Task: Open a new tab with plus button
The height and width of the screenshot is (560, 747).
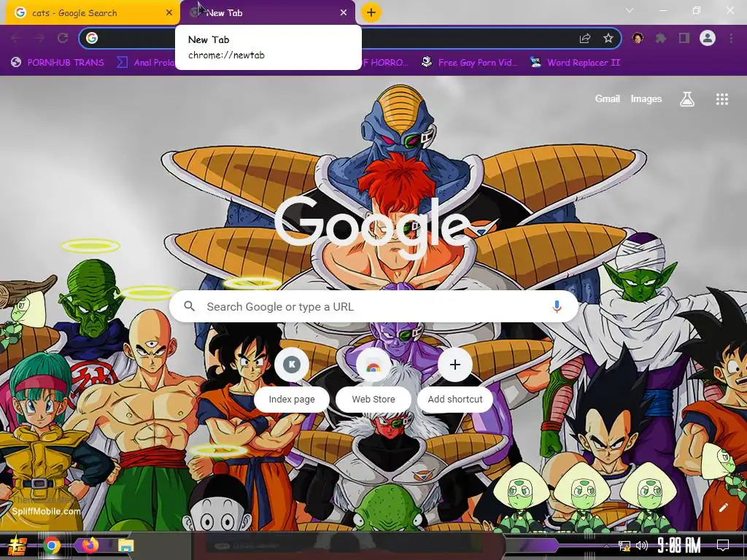Action: [371, 12]
